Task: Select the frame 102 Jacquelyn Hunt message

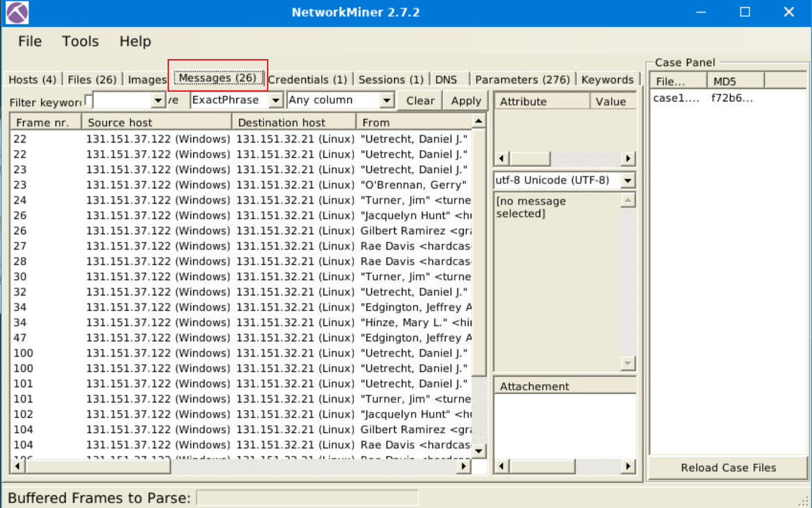Action: tap(241, 414)
